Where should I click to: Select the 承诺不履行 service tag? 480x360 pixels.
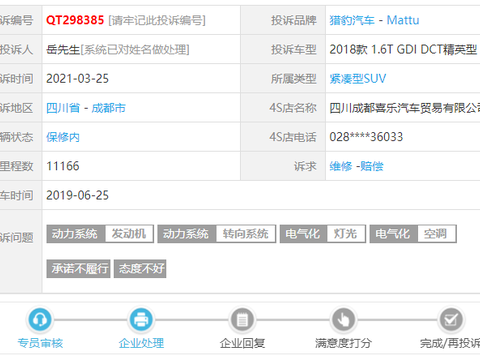(x=78, y=269)
